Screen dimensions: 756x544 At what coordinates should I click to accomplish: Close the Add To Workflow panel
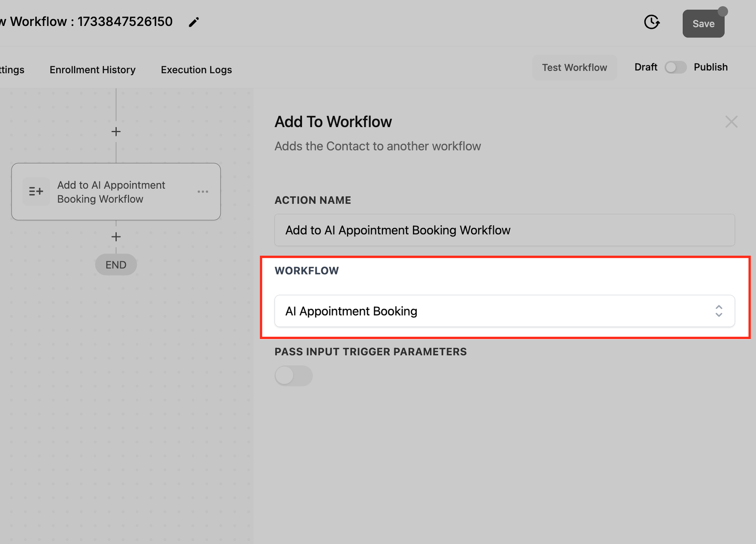click(x=731, y=122)
